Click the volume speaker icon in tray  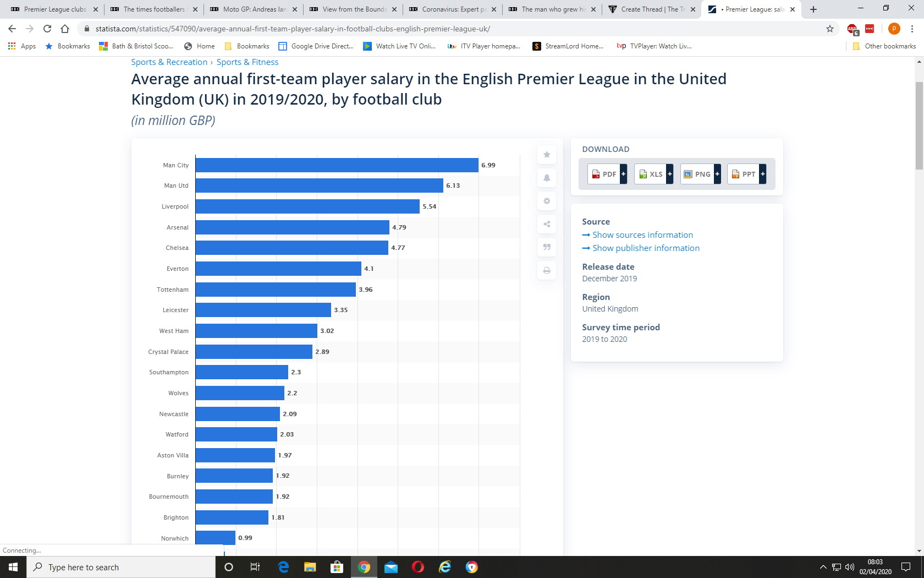[850, 567]
